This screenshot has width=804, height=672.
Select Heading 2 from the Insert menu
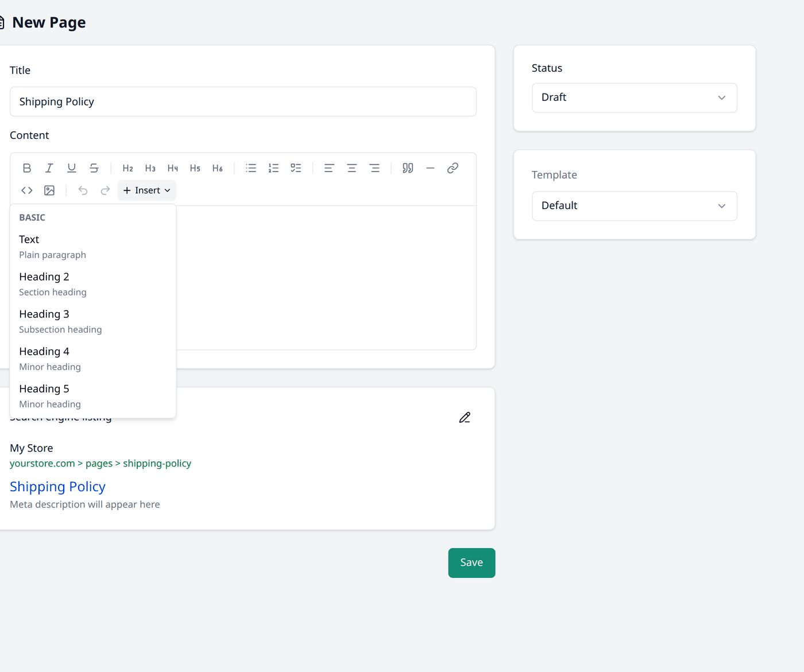coord(93,284)
